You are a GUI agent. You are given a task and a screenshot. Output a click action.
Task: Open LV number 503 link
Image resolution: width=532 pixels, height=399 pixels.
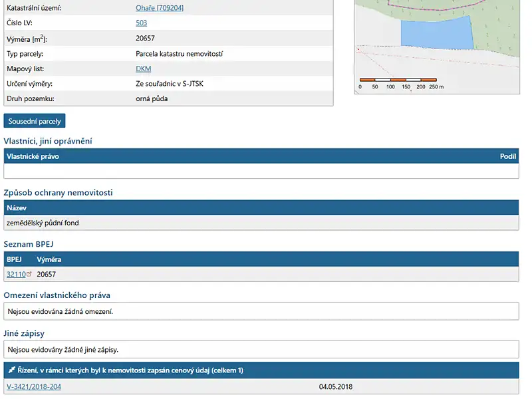click(141, 23)
